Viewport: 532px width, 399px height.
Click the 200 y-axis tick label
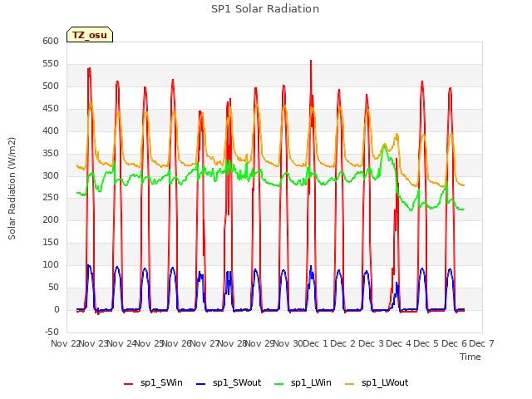(51, 219)
